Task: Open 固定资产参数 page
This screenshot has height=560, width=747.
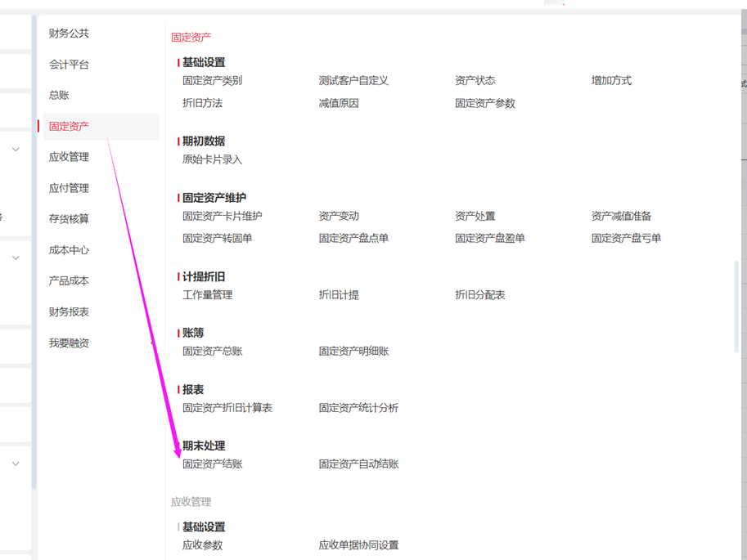Action: pyautogui.click(x=485, y=103)
